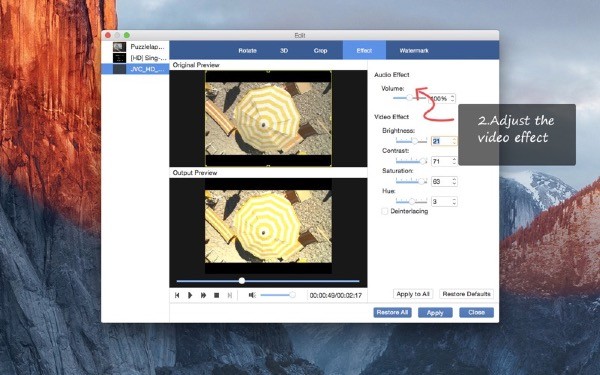This screenshot has width=600, height=375.
Task: Mute the preview speaker icon
Action: pyautogui.click(x=252, y=295)
